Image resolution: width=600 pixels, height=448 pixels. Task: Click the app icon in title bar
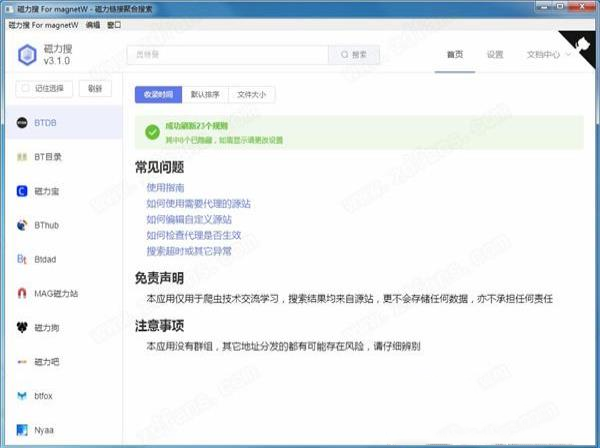[x=10, y=9]
